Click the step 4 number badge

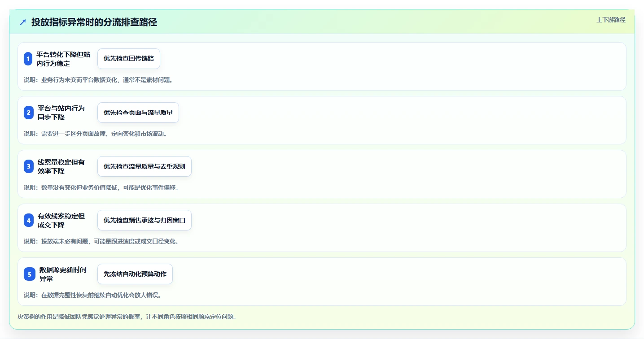(29, 220)
